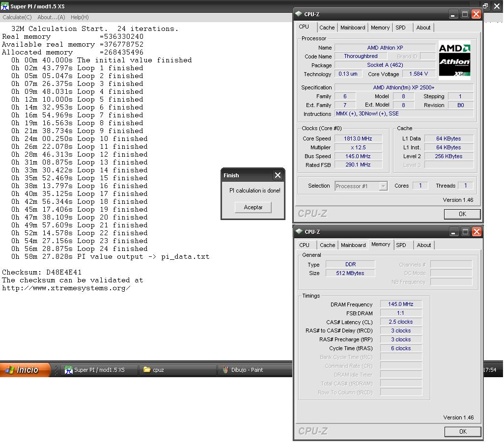Close the Finish dialog with X
The width and height of the screenshot is (504, 442).
click(x=278, y=175)
